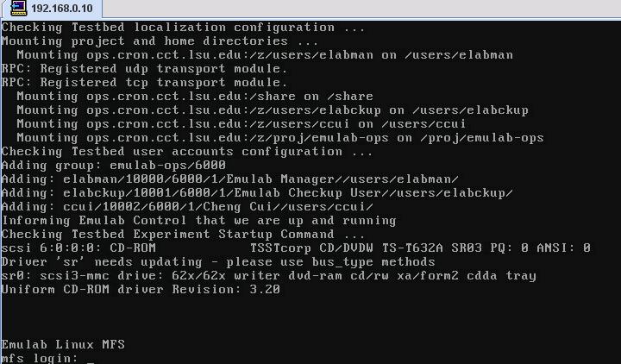
Task: Click the 'TSSTcorp CD/DVDW' scsi device line
Action: point(296,248)
